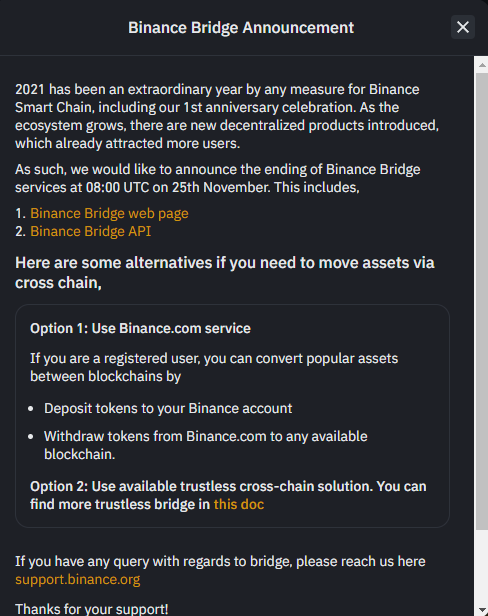Viewport: 488px width, 616px height.
Task: Click the vertical scrollbar thumb
Action: tap(482, 301)
